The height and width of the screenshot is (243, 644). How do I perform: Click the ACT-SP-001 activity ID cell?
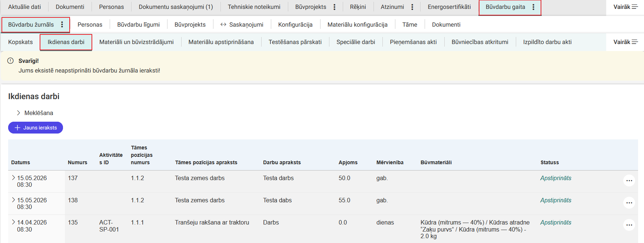tap(109, 226)
